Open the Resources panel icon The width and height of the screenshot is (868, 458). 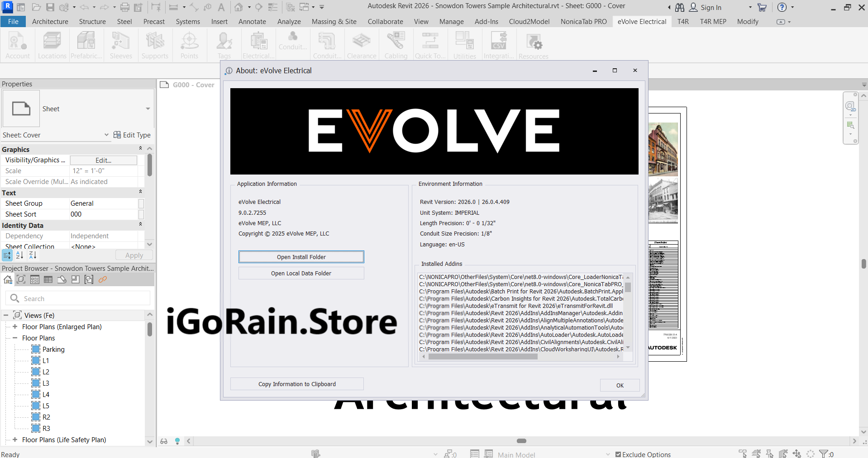pos(533,45)
